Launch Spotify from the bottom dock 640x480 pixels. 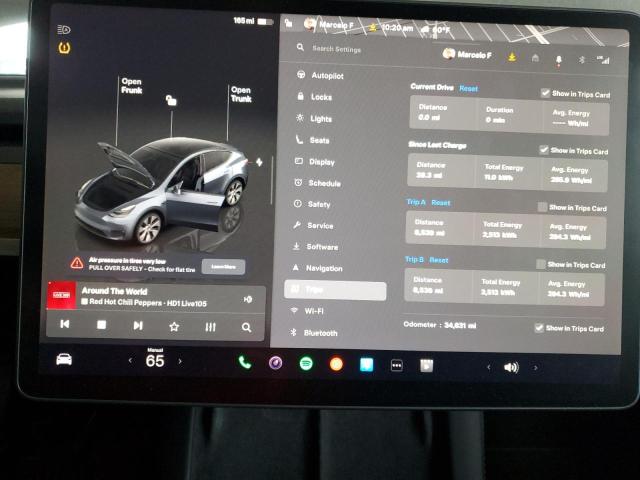pyautogui.click(x=306, y=364)
